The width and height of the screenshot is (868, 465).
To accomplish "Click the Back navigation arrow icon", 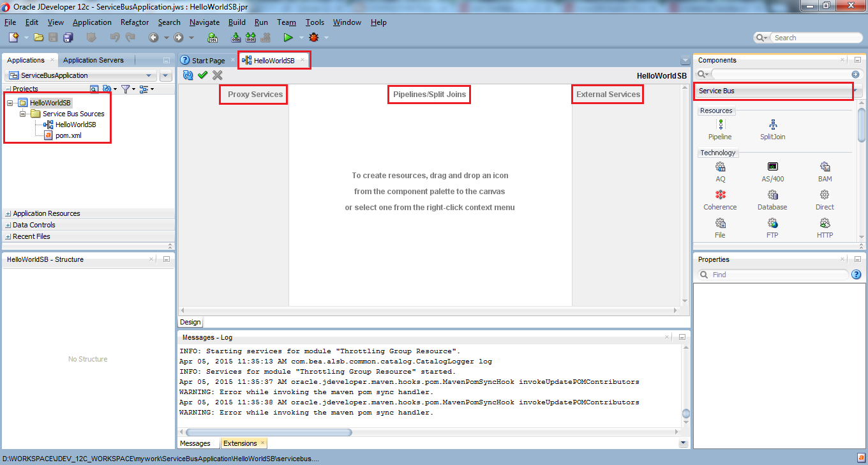I will pyautogui.click(x=154, y=38).
